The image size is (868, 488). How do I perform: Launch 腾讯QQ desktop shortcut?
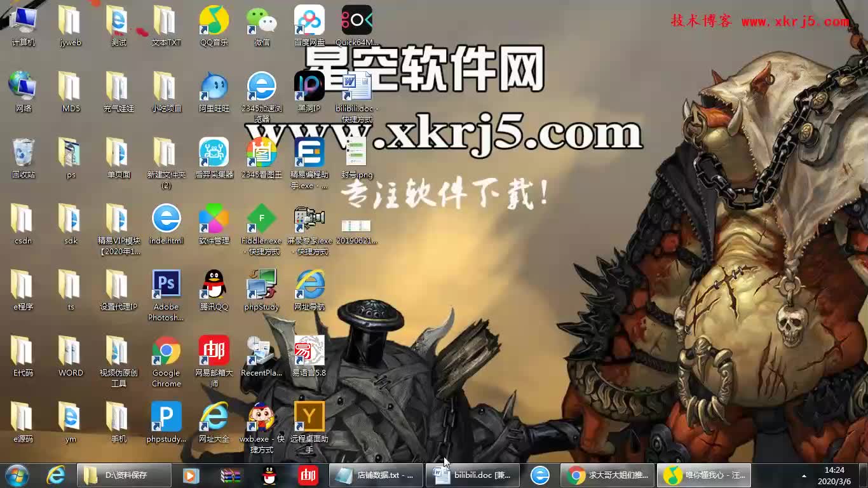214,290
